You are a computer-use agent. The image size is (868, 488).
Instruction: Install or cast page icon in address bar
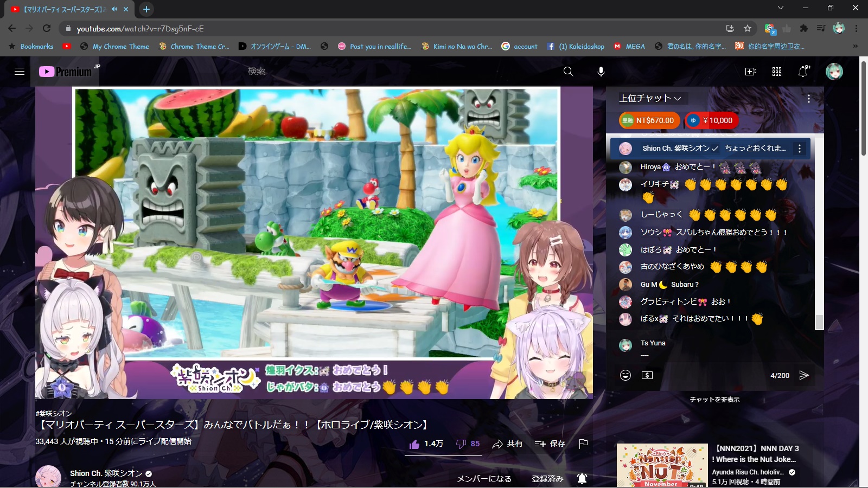click(730, 28)
